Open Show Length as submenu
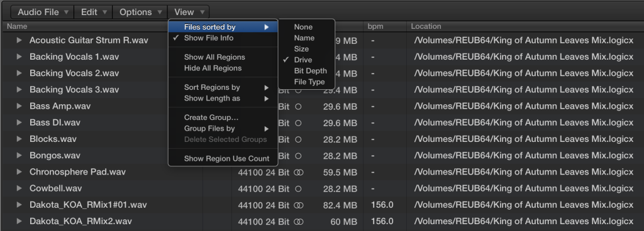Viewport: 644px width, 231px height. click(223, 99)
